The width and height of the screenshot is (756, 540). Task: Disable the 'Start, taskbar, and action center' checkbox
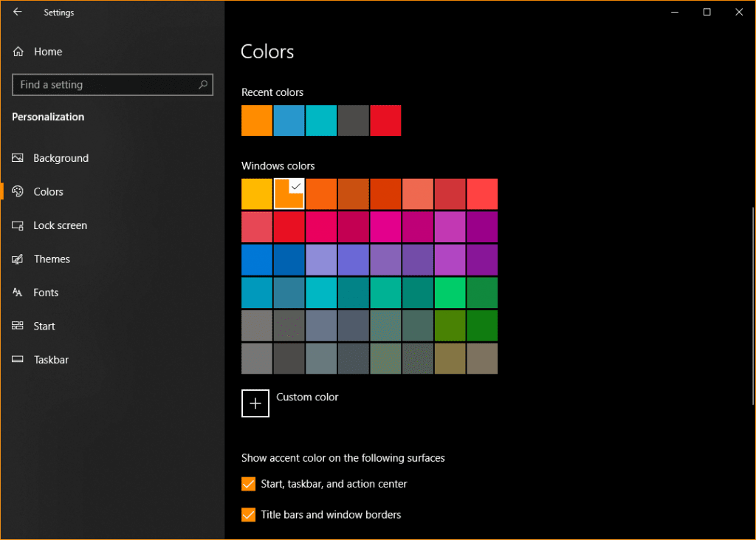[x=248, y=484]
